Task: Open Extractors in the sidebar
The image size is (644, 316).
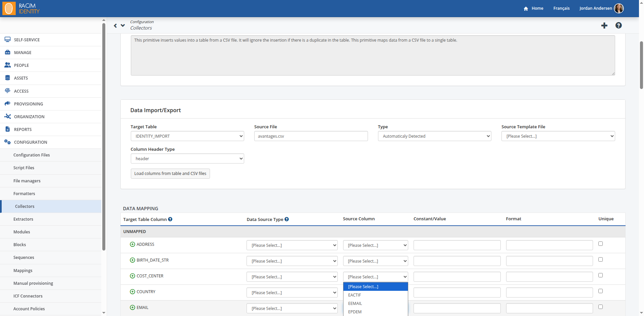Action: pyautogui.click(x=51, y=219)
